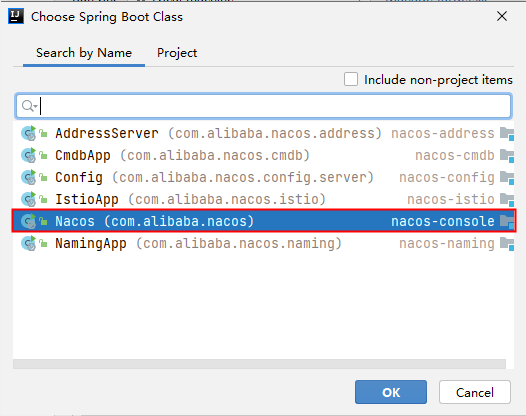
Task: Click the IntelliJ IDEA logo in title bar
Action: coord(16,16)
